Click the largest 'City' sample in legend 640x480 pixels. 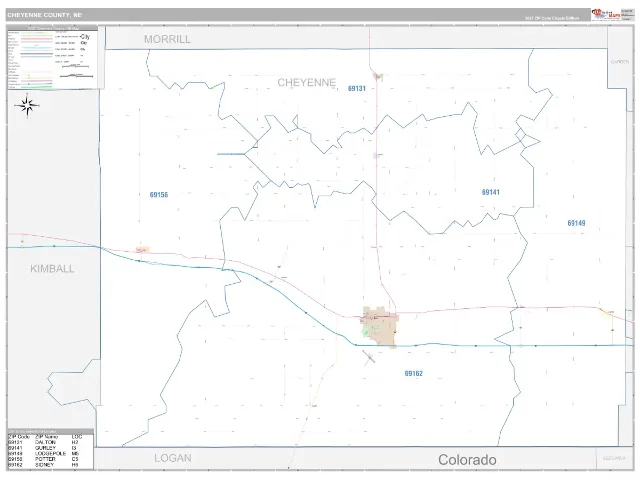pyautogui.click(x=84, y=37)
